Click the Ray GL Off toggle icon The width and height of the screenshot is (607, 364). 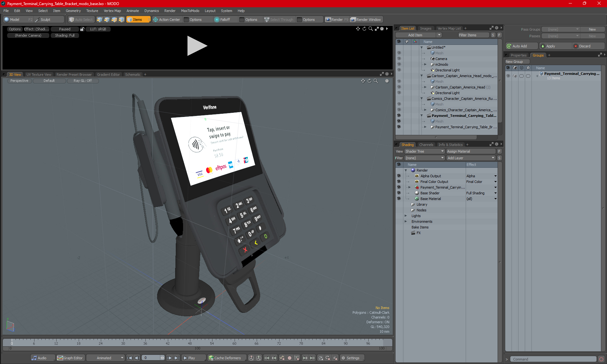(x=83, y=81)
